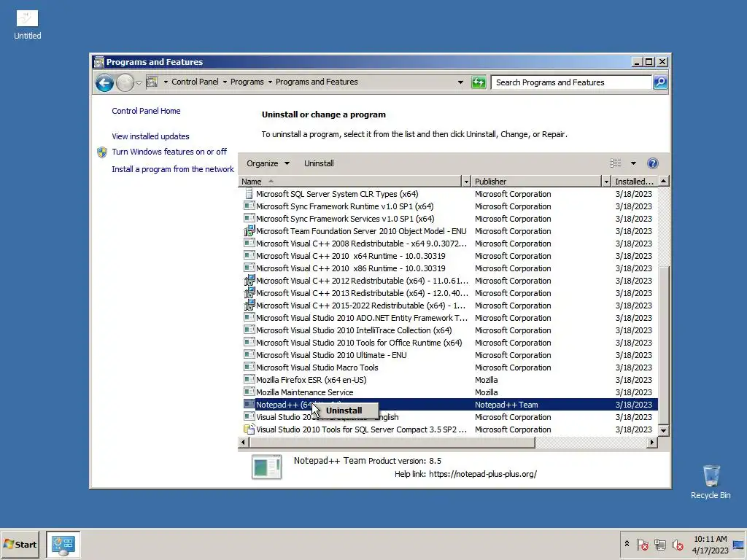Select Microsoft Visual C++ 2008 Redistributable row
This screenshot has width=747, height=560.
448,244
